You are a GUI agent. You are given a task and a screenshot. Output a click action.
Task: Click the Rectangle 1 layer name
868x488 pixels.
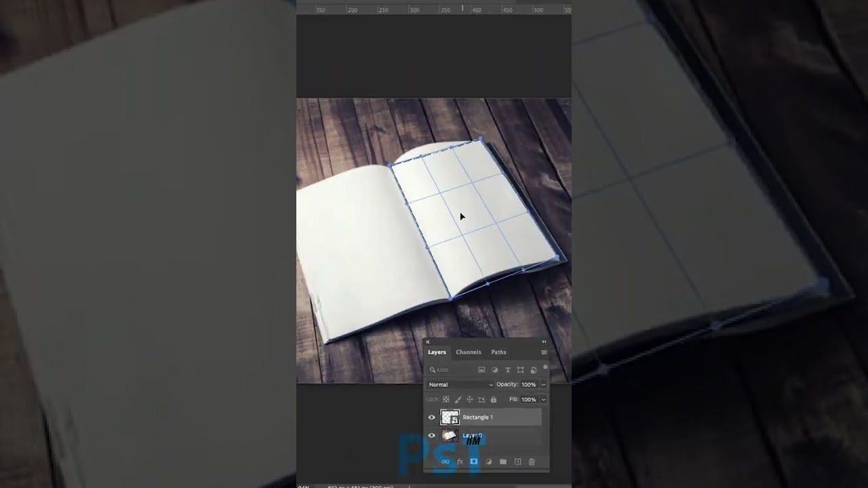point(477,418)
